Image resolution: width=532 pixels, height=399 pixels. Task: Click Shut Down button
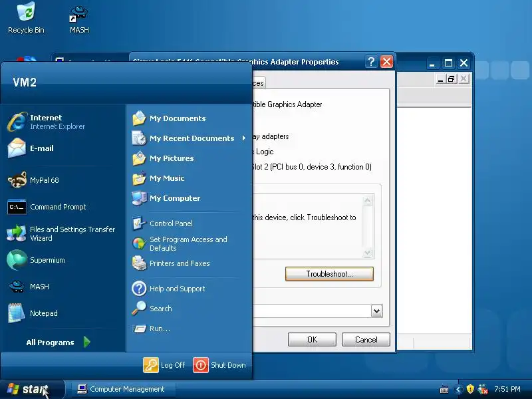pyautogui.click(x=219, y=365)
